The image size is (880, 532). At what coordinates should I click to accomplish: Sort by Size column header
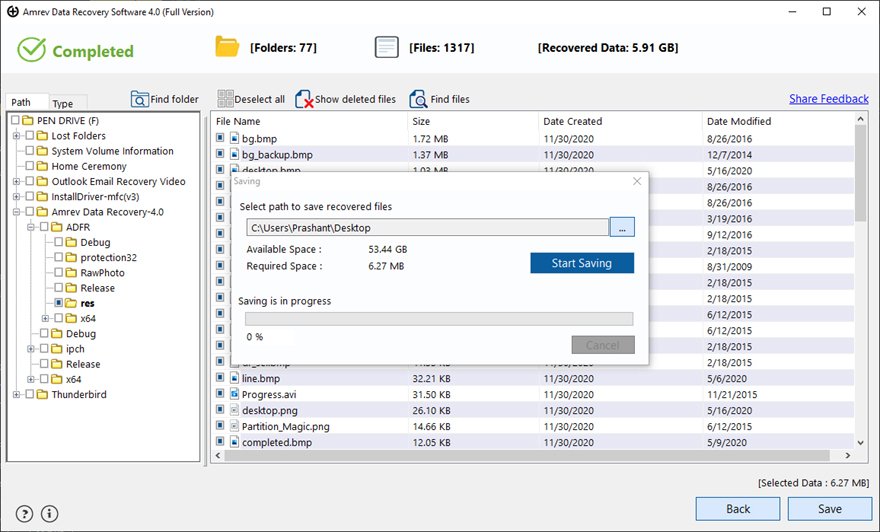point(473,121)
